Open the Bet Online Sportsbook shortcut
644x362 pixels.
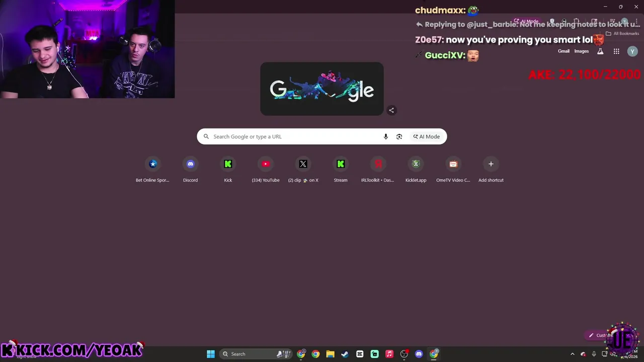[152, 170]
